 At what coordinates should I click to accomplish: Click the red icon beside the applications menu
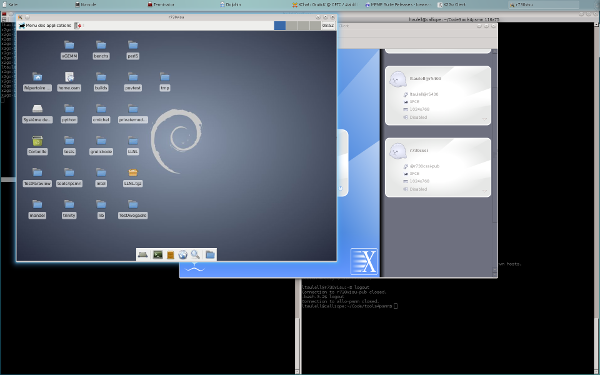point(78,26)
